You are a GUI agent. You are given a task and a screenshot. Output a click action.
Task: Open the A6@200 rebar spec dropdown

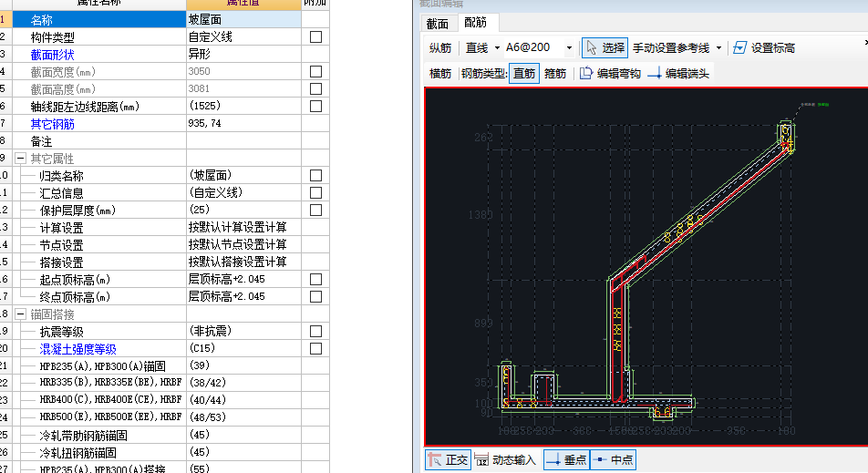point(569,48)
